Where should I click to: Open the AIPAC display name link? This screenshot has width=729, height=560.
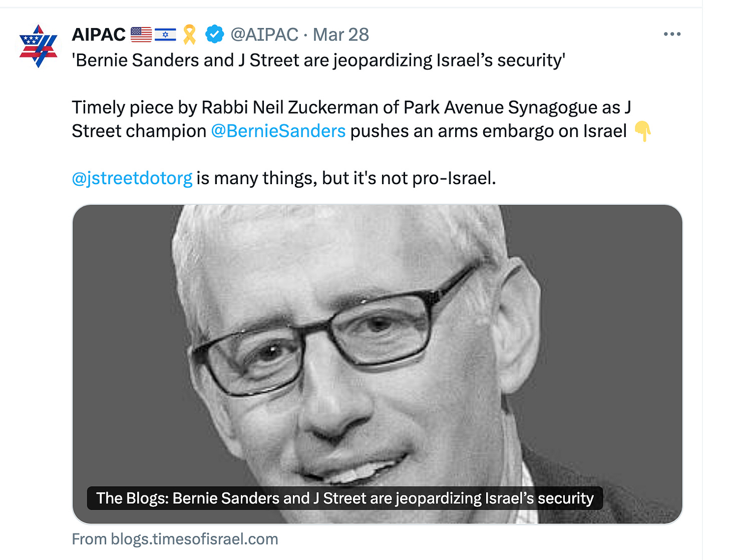coord(99,35)
